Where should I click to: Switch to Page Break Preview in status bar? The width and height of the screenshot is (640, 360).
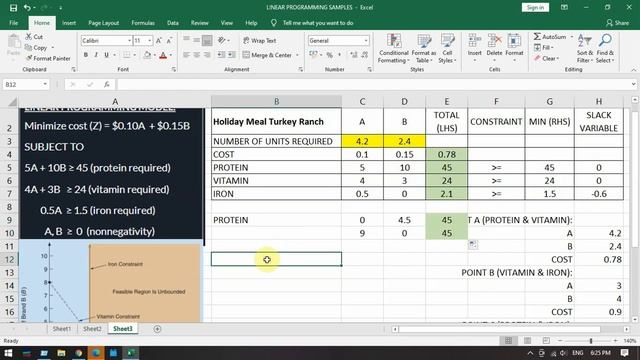click(546, 340)
